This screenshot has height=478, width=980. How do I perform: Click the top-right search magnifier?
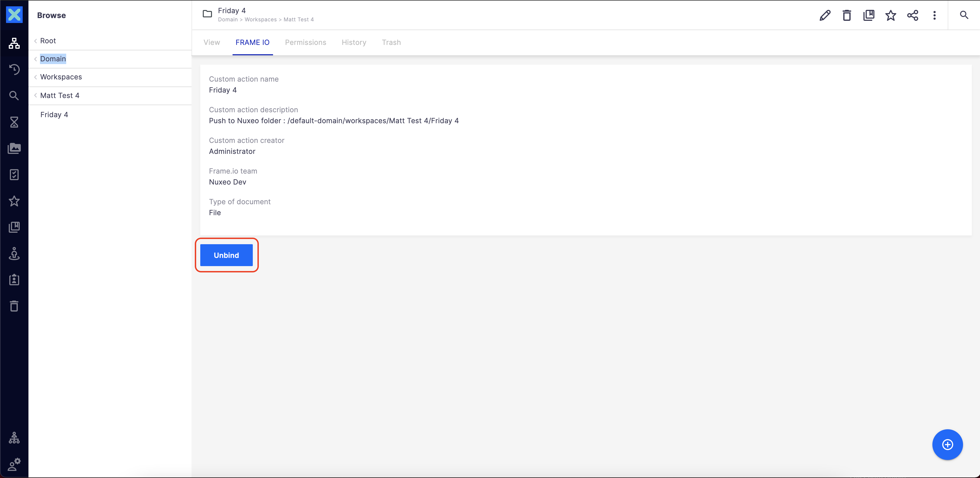click(964, 15)
